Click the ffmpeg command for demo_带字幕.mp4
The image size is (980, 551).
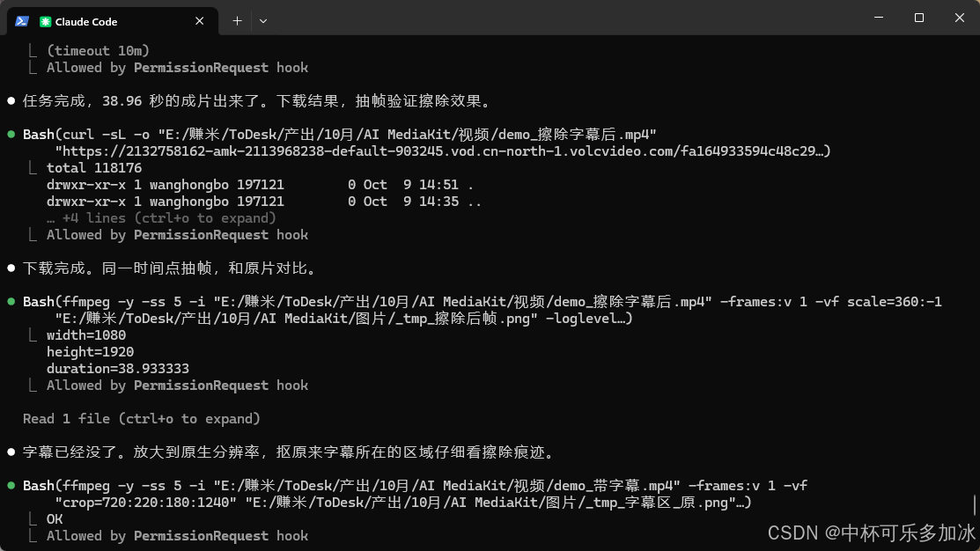point(415,485)
